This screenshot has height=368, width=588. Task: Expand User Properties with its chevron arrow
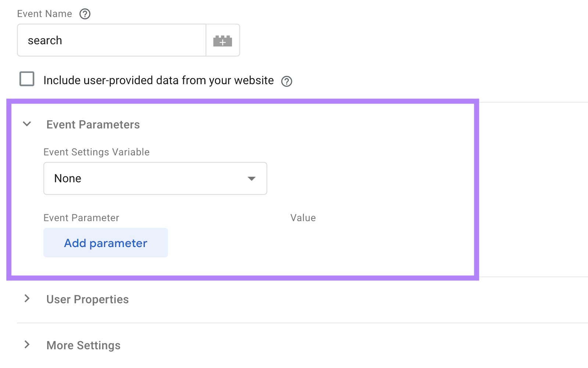27,299
